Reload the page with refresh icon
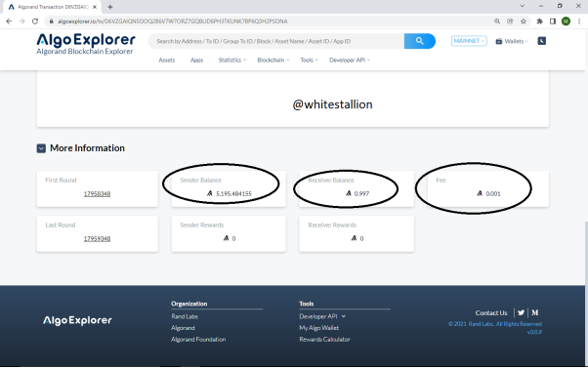 (35, 21)
